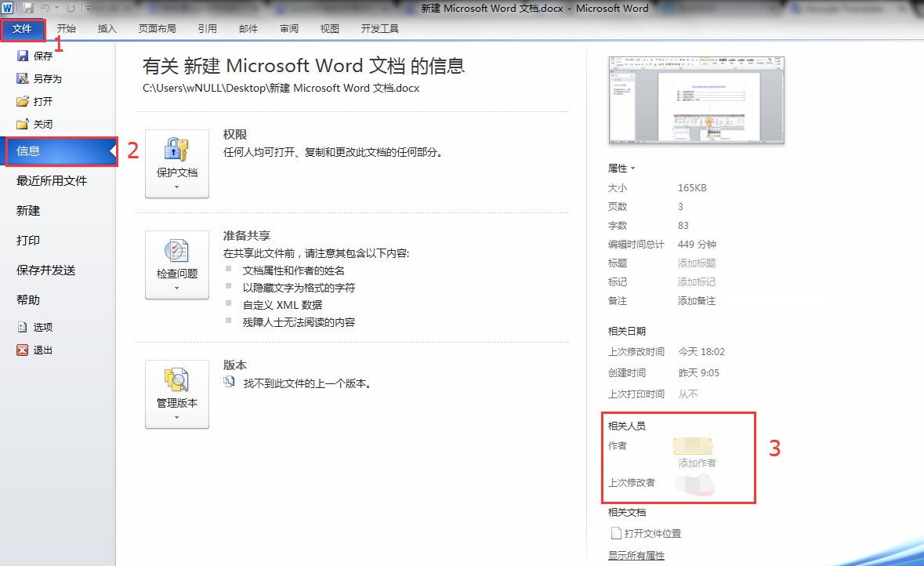Click the 添加备注 comments field

697,301
